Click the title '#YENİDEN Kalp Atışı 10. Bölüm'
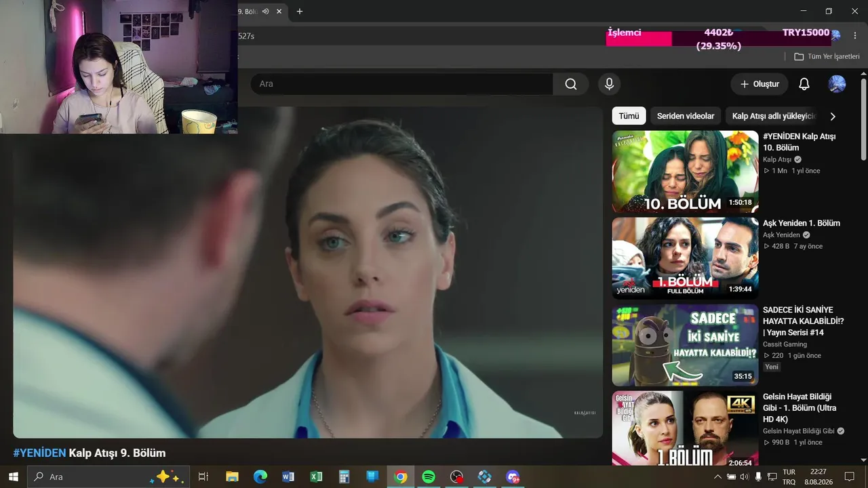The height and width of the screenshot is (488, 868). pyautogui.click(x=799, y=142)
